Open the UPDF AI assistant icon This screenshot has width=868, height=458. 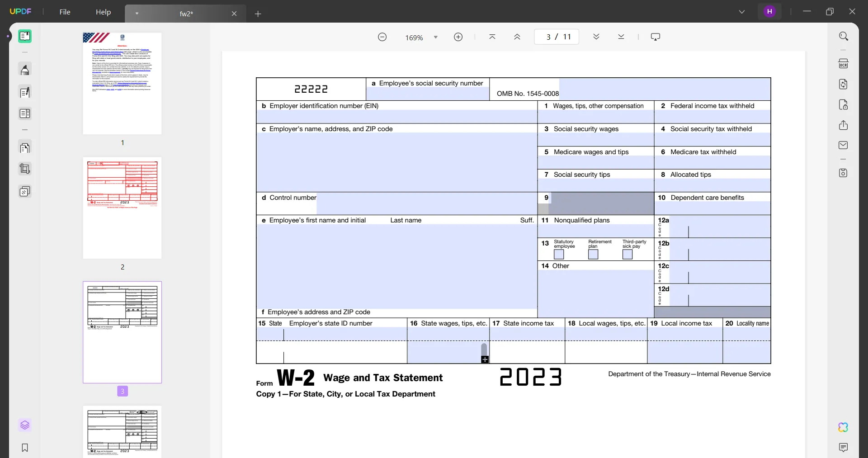coord(843,427)
